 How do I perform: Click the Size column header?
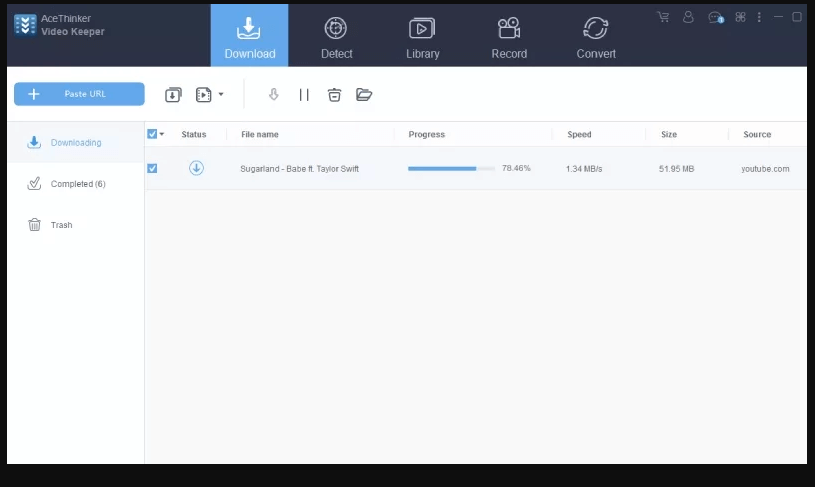pos(669,134)
